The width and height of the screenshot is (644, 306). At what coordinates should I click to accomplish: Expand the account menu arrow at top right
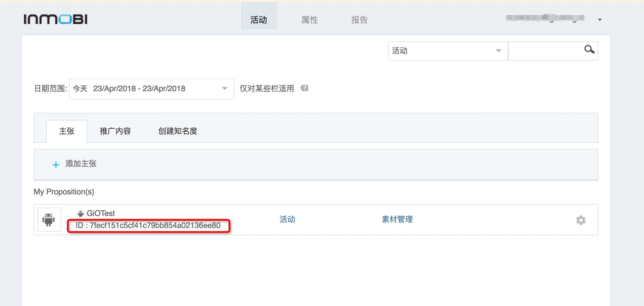(600, 20)
